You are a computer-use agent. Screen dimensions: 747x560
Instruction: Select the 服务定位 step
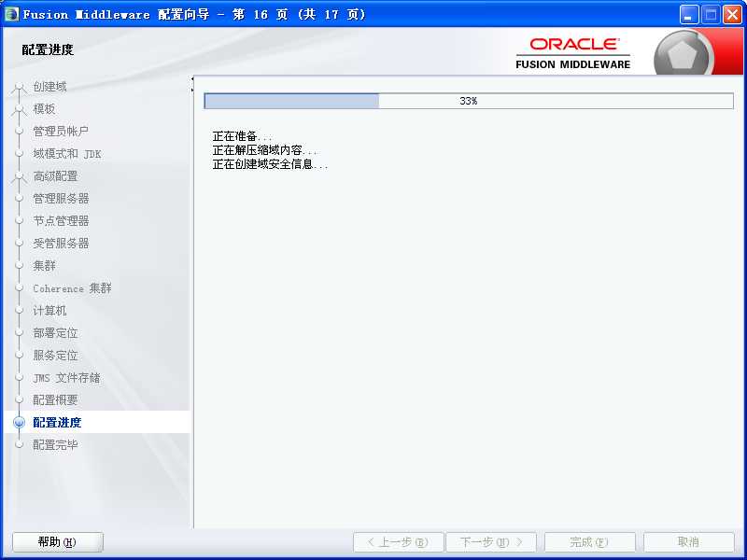(x=55, y=356)
